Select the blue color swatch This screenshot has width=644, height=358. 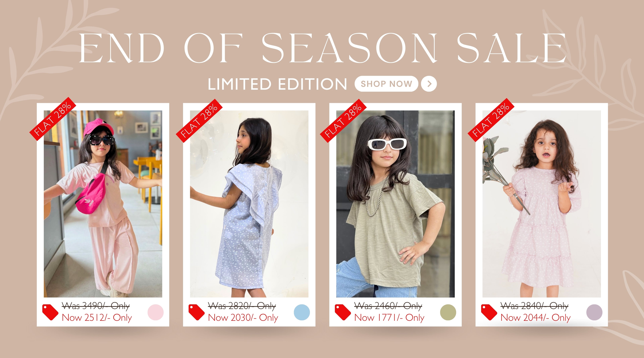coord(302,312)
